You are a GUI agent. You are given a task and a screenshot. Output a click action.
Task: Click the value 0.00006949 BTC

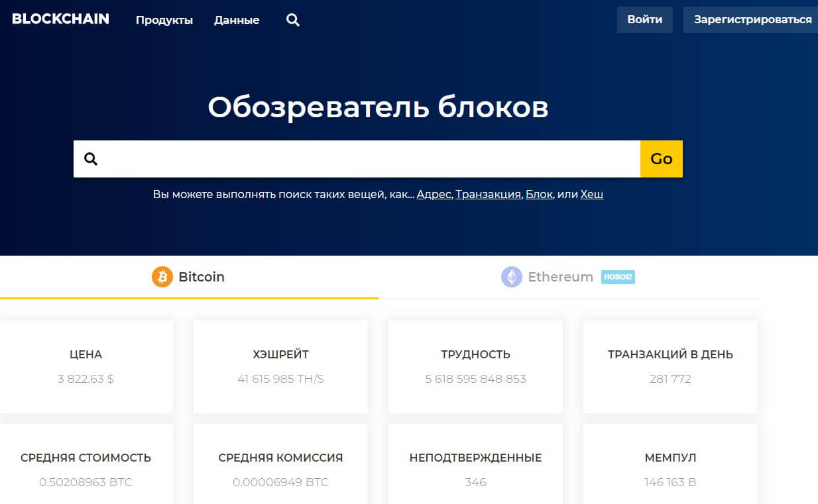click(x=280, y=482)
